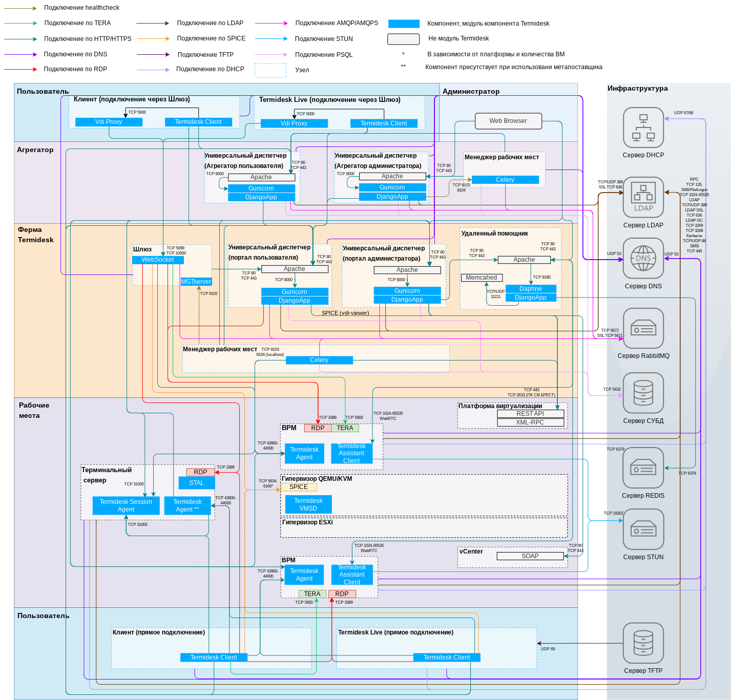Image resolution: width=731 pixels, height=700 pixels.
Task: Select the XML-RPC box
Action: click(x=530, y=422)
